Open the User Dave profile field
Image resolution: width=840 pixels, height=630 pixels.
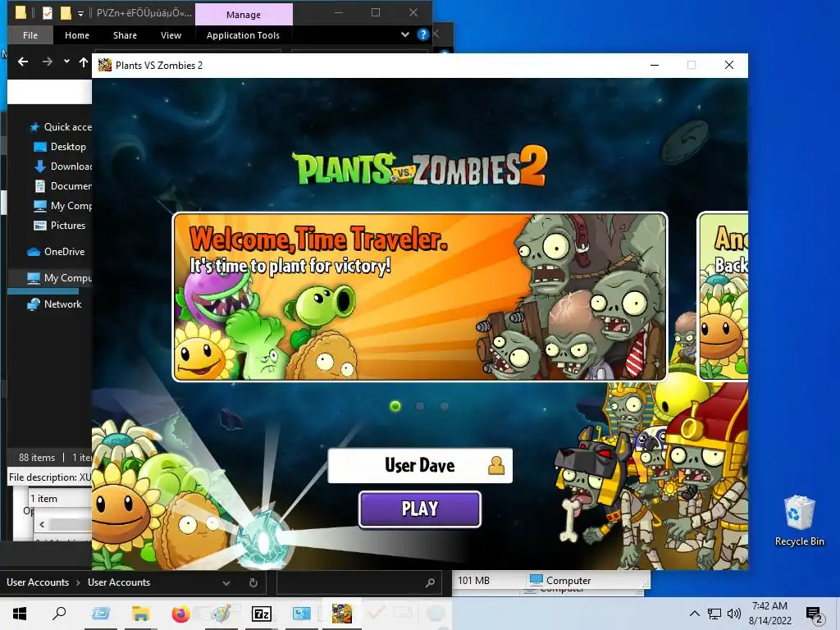(420, 466)
